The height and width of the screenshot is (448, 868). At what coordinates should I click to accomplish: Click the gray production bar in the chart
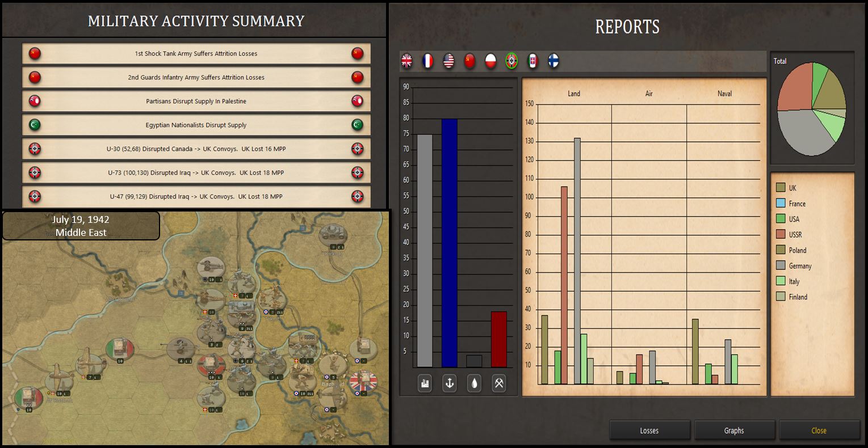tap(425, 251)
